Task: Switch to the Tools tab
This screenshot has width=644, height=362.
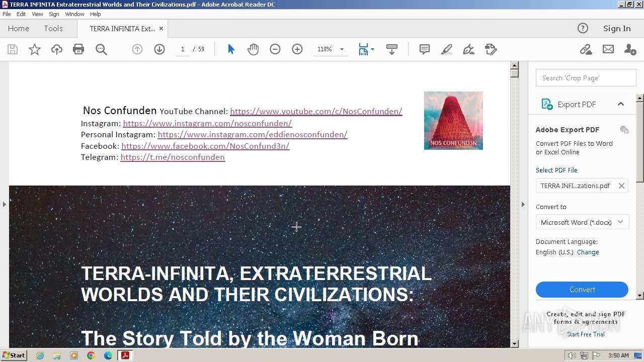Action: 53,29
